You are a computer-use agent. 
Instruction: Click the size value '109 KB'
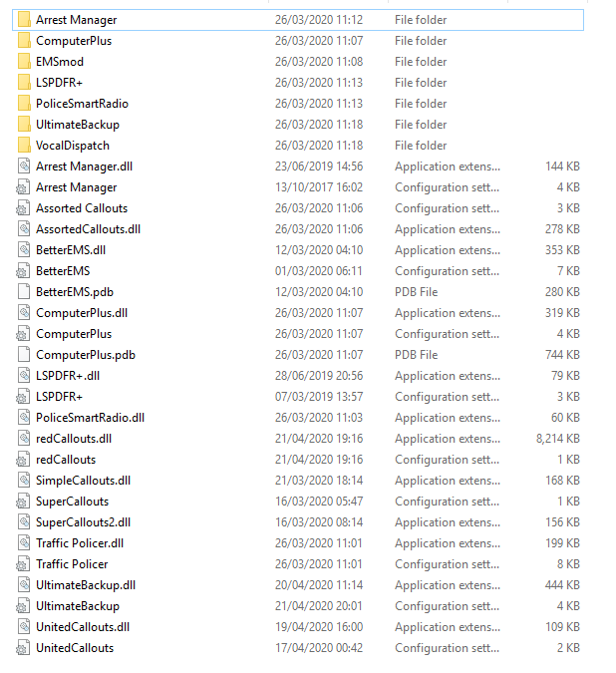(x=562, y=627)
